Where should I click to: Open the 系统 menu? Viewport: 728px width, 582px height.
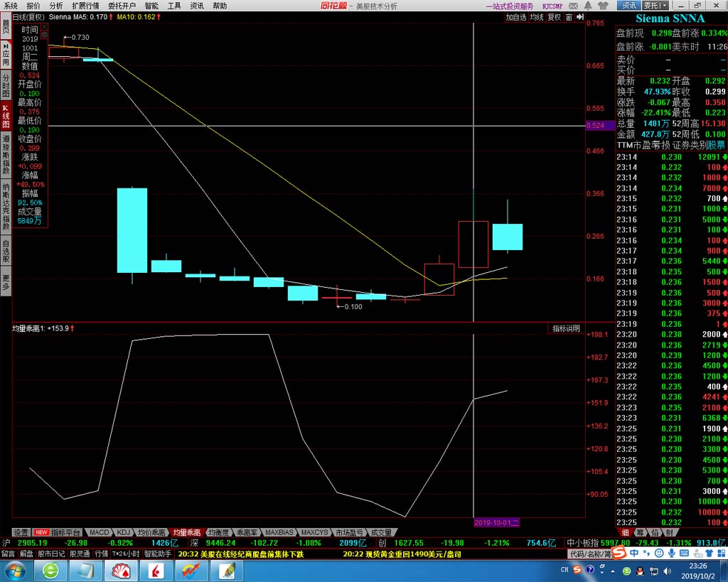10,6
